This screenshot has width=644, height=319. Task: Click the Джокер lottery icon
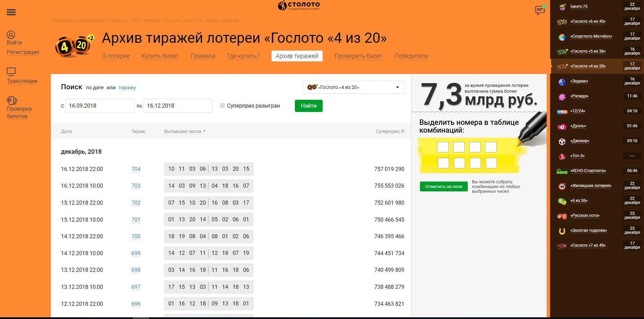click(x=562, y=142)
